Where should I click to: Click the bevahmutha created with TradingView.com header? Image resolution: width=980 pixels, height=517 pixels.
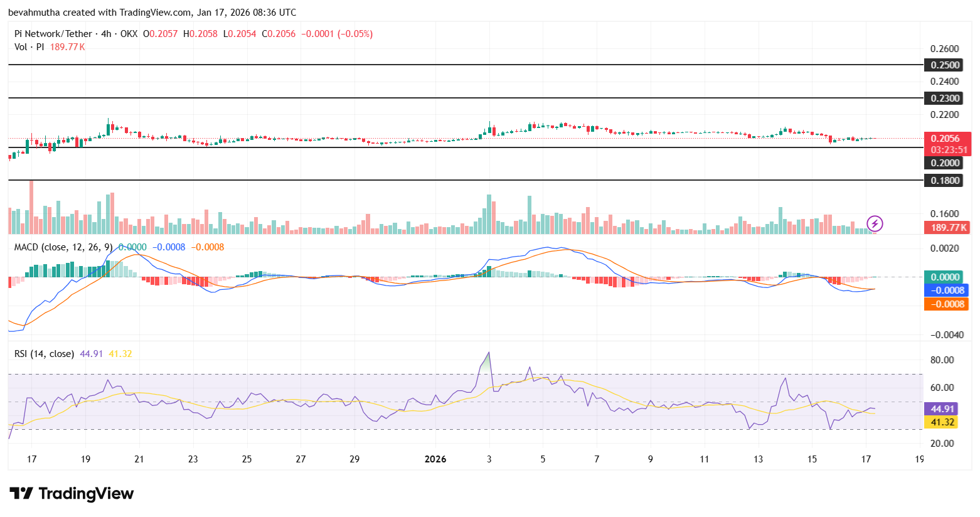pos(152,13)
